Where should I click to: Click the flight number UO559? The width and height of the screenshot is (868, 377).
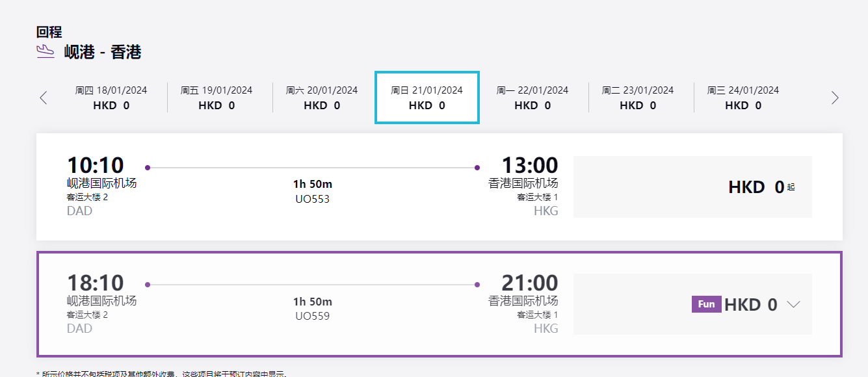313,317
